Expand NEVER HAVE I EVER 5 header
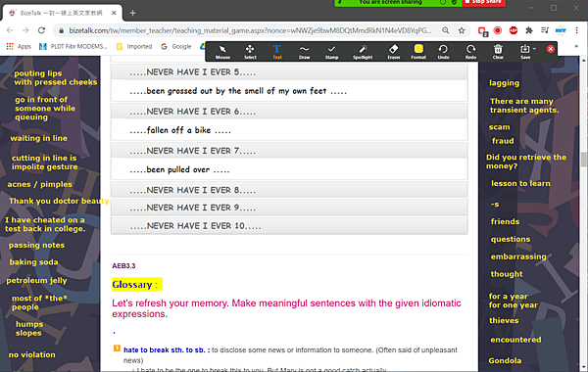This screenshot has width=588, height=372. (289, 71)
